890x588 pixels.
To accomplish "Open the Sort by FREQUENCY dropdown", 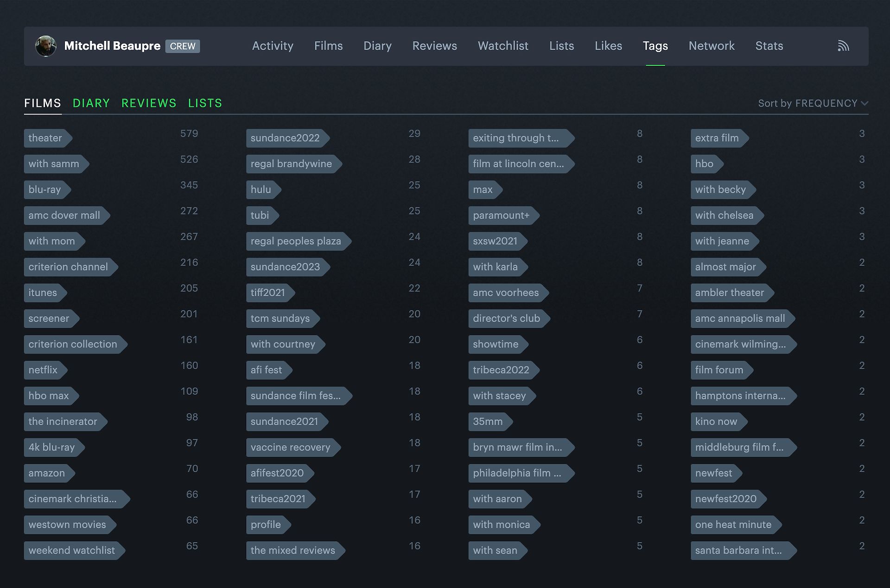I will [x=811, y=103].
